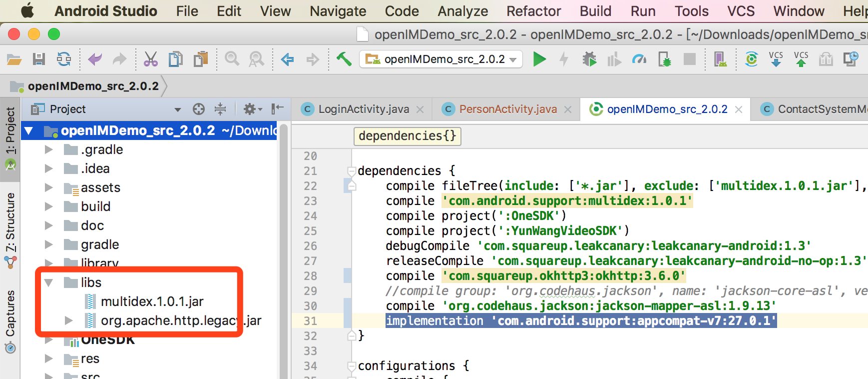This screenshot has width=868, height=379.
Task: Click Scroll from Source target icon
Action: click(199, 109)
